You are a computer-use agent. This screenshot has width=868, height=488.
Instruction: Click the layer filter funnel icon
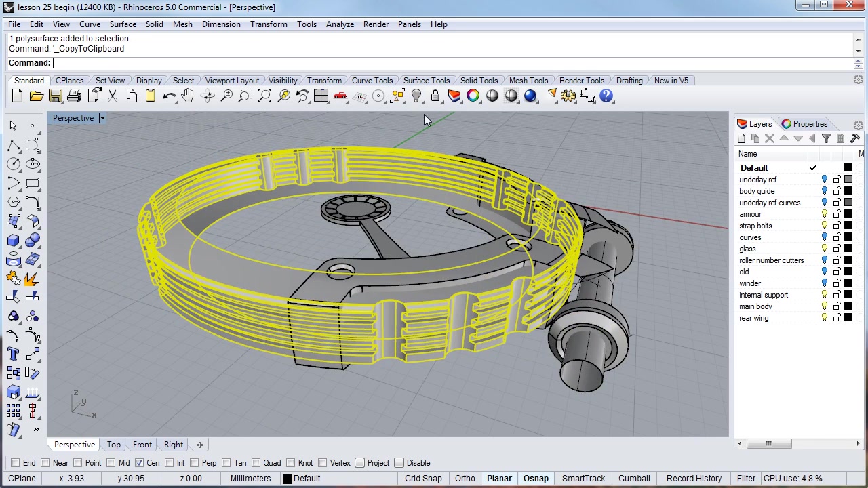pos(826,138)
